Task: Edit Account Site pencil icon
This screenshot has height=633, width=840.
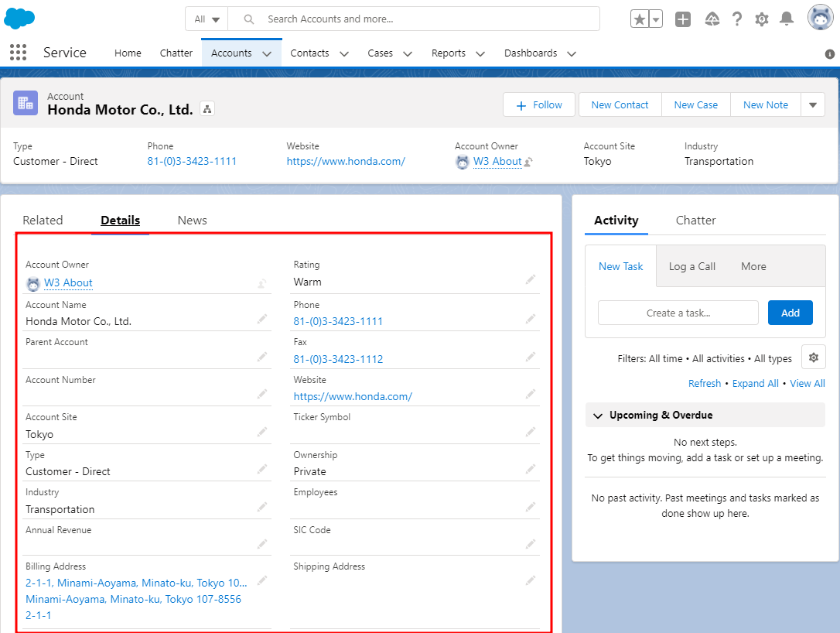Action: point(262,432)
